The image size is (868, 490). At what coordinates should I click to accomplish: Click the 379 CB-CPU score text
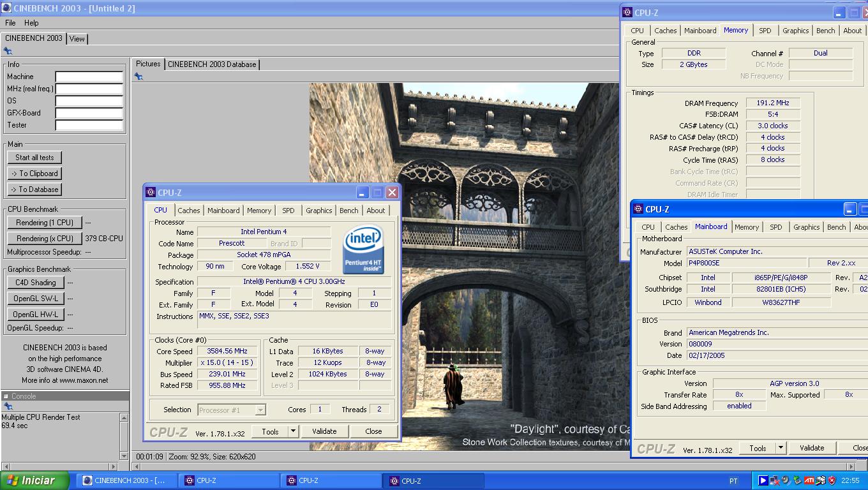pyautogui.click(x=104, y=239)
